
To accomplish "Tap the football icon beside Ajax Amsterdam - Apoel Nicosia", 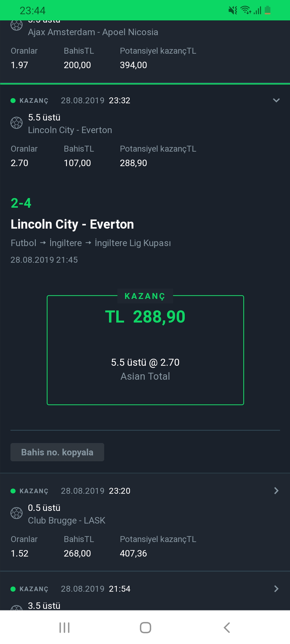I will tap(16, 25).
